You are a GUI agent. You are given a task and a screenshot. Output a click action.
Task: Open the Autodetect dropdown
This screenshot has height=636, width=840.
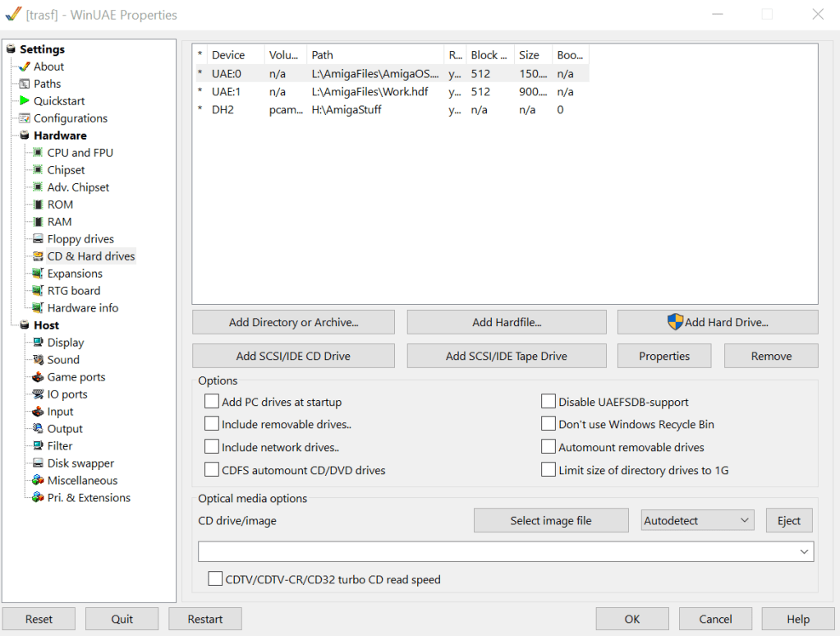pyautogui.click(x=697, y=520)
